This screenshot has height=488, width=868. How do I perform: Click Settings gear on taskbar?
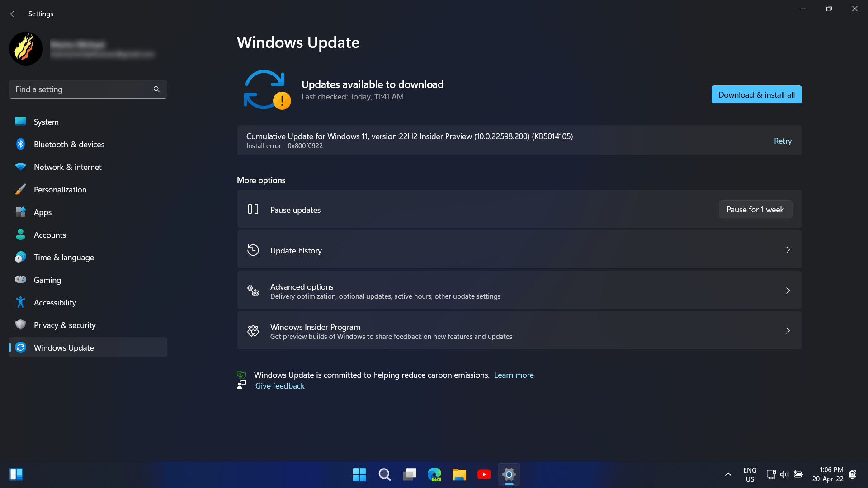point(509,474)
